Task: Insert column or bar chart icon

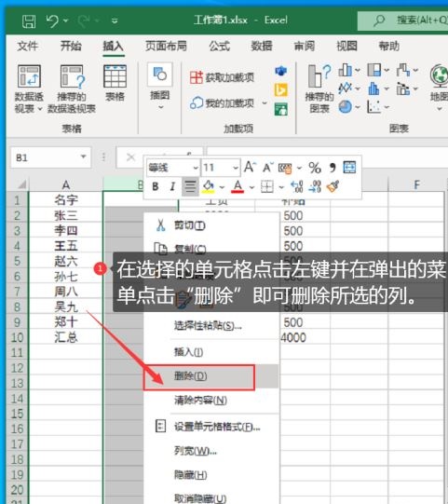Action: (346, 70)
